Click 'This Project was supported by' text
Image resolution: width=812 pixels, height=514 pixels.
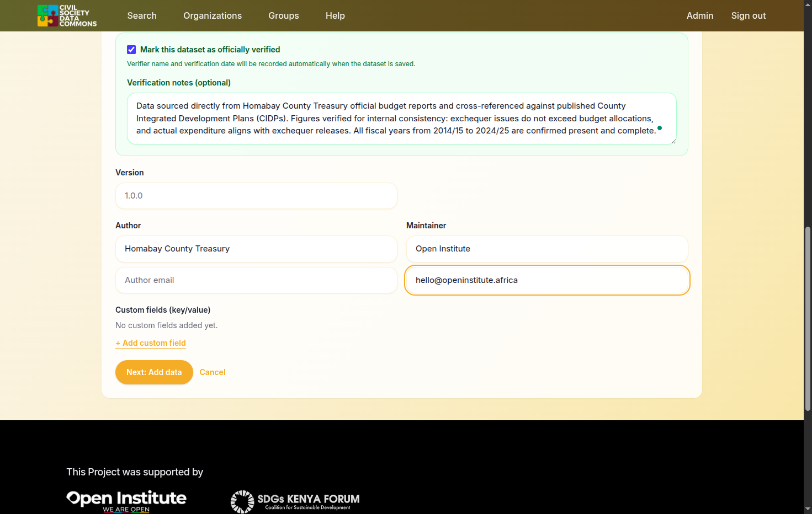tap(135, 472)
